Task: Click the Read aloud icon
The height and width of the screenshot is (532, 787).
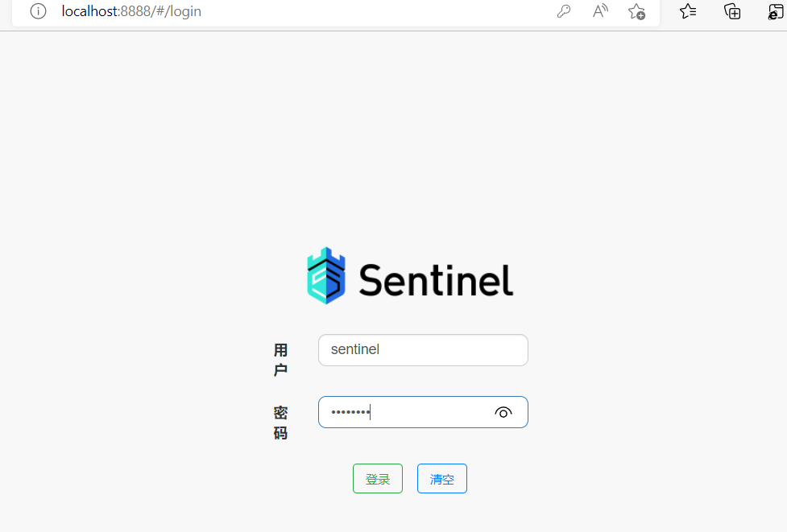Action: pos(600,11)
